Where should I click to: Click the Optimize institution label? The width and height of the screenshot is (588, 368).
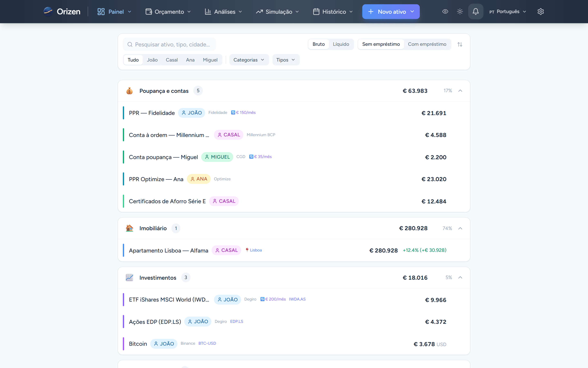pyautogui.click(x=222, y=179)
